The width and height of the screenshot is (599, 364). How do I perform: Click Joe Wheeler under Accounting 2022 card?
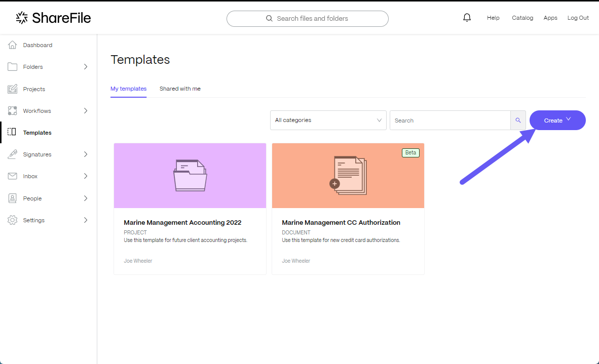138,261
